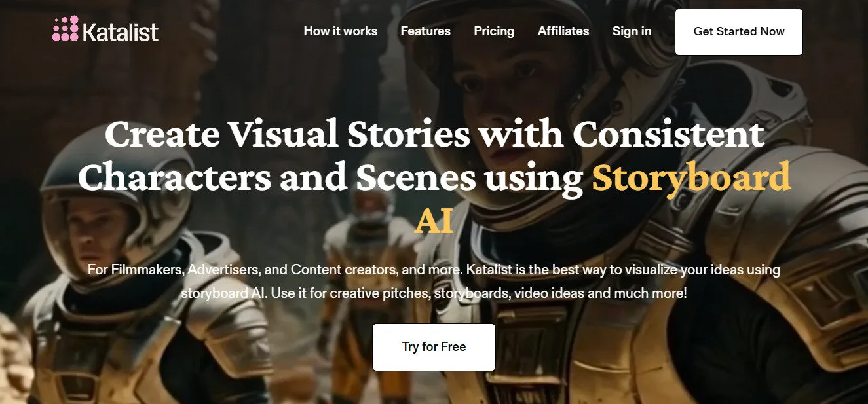Open the How it works page
This screenshot has height=404, width=868.
(341, 31)
